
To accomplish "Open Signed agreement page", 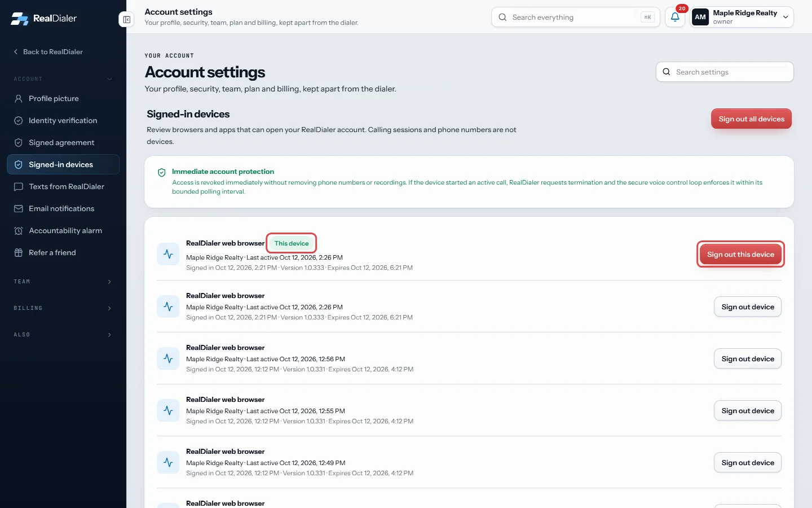I will point(63,142).
